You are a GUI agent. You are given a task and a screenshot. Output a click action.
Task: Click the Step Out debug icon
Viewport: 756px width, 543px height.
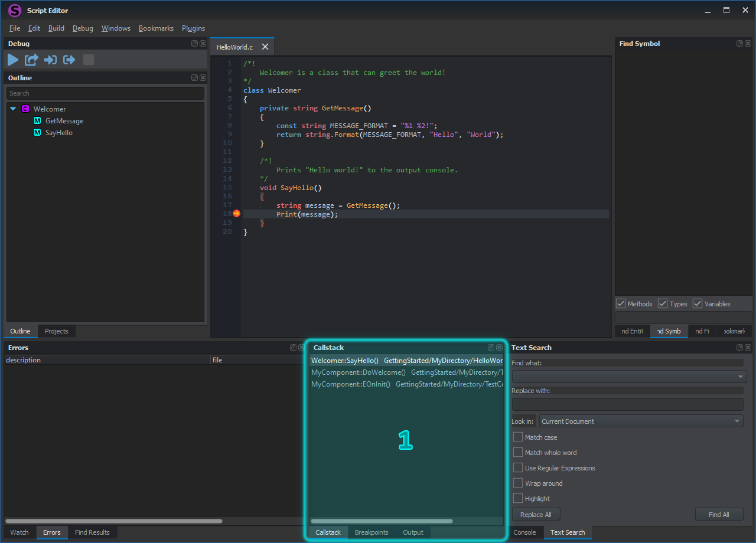(x=69, y=60)
